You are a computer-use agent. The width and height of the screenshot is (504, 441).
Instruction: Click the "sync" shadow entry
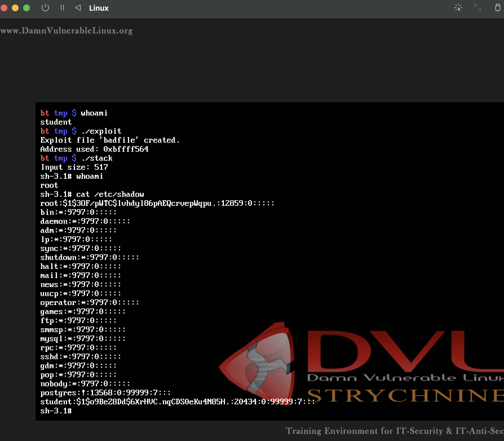pos(81,248)
